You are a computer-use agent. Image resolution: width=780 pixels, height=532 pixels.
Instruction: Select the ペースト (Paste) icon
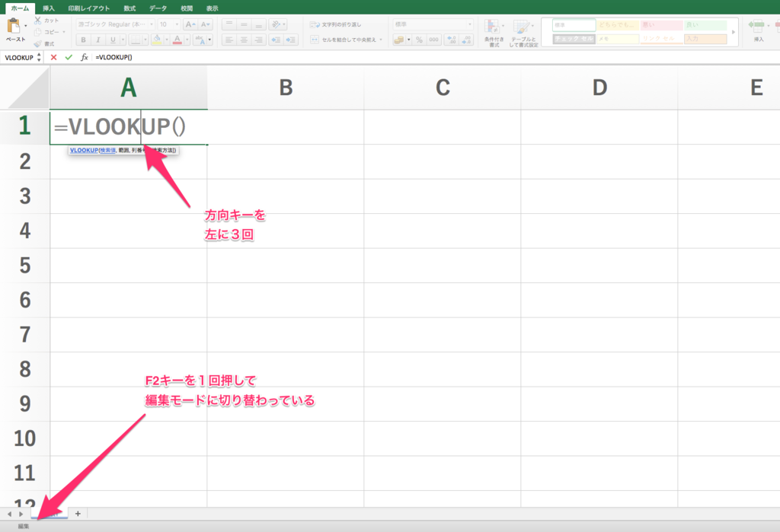click(14, 26)
